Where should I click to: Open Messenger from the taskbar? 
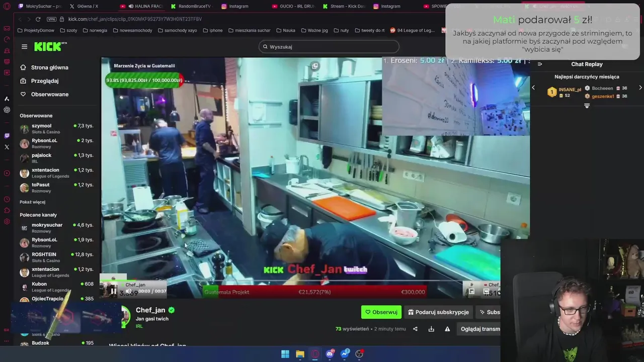[345, 354]
